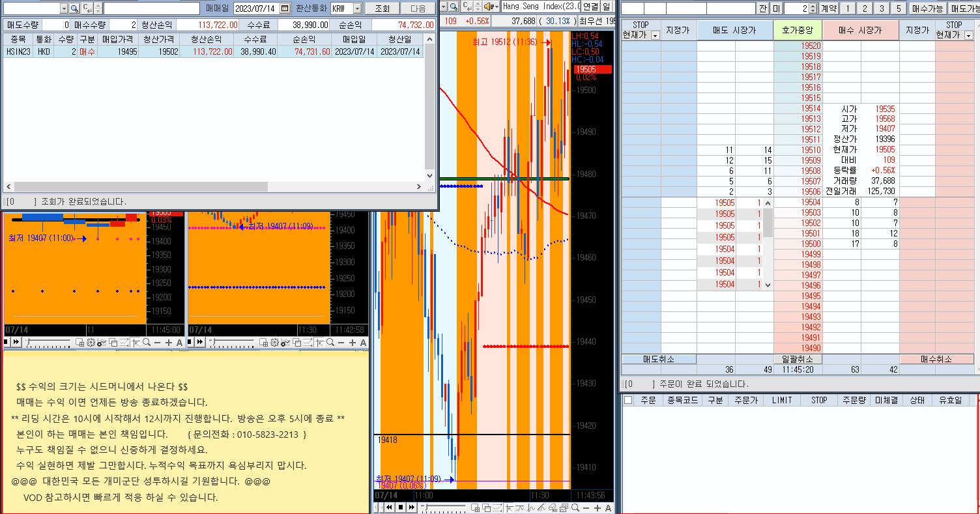Click the 잔 button in order panel
980x514 pixels.
[763, 8]
